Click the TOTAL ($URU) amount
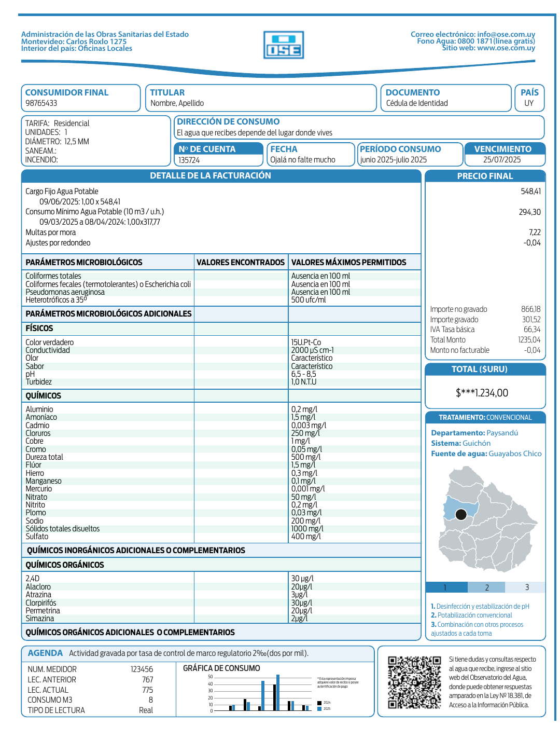 coord(482,393)
